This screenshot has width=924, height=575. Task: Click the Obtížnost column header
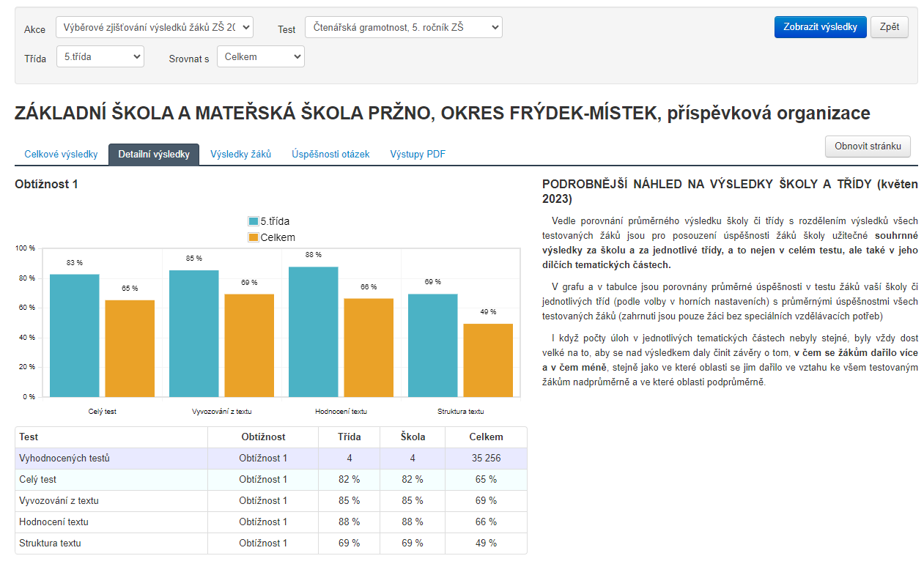click(263, 437)
